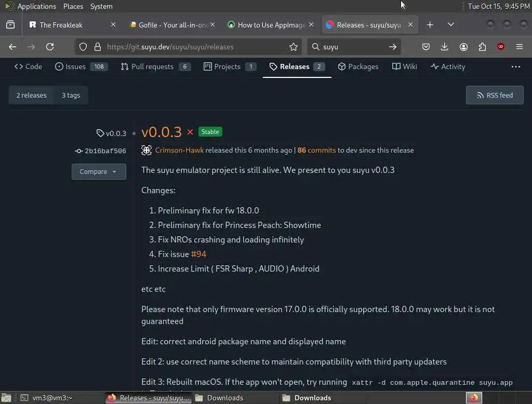This screenshot has width=532, height=404.
Task: Open the Issues tab
Action: 82,67
